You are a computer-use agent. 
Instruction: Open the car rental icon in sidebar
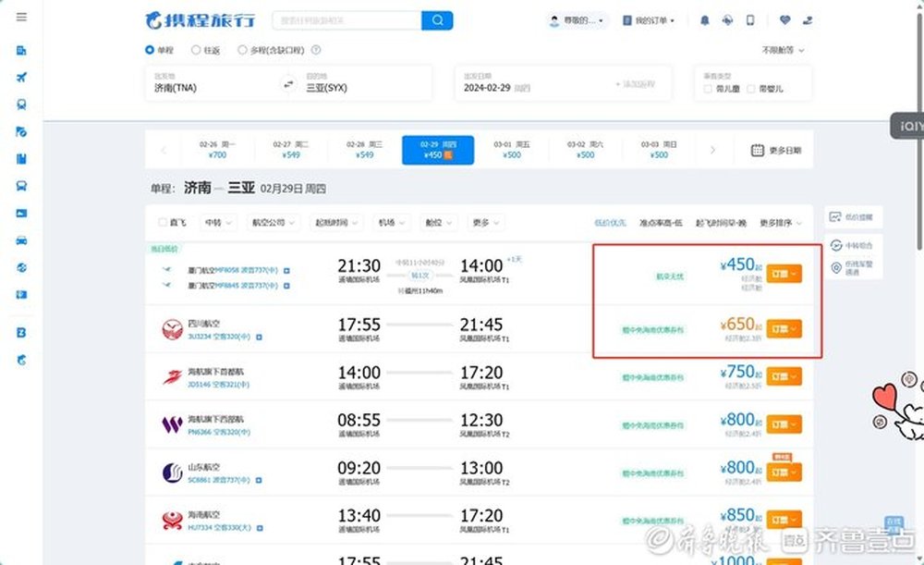click(21, 240)
